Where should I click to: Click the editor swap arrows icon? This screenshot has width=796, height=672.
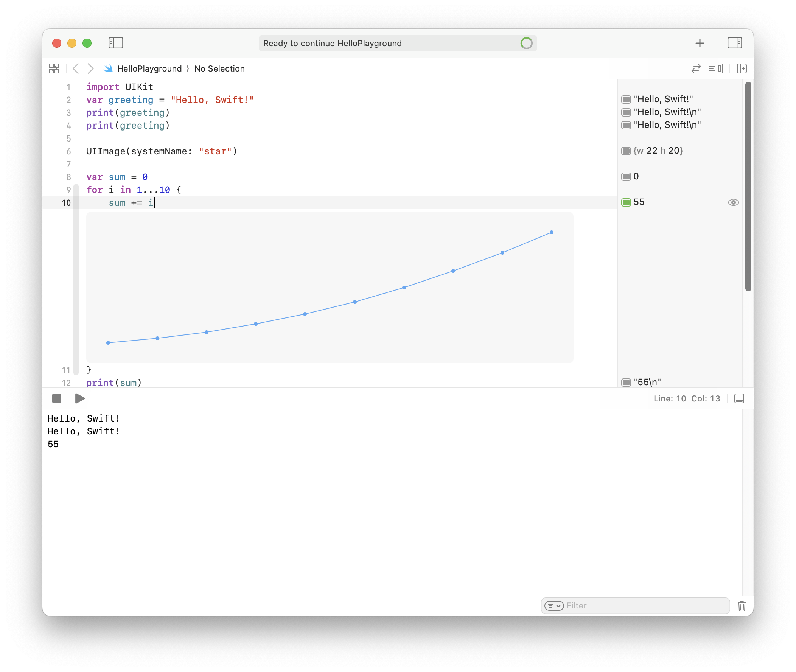pos(696,68)
